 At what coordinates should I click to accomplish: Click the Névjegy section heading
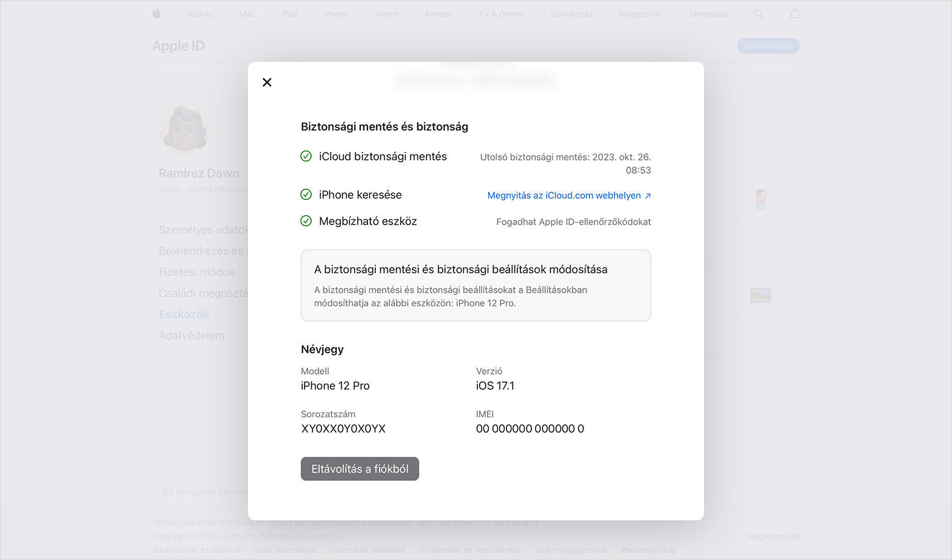click(x=322, y=350)
